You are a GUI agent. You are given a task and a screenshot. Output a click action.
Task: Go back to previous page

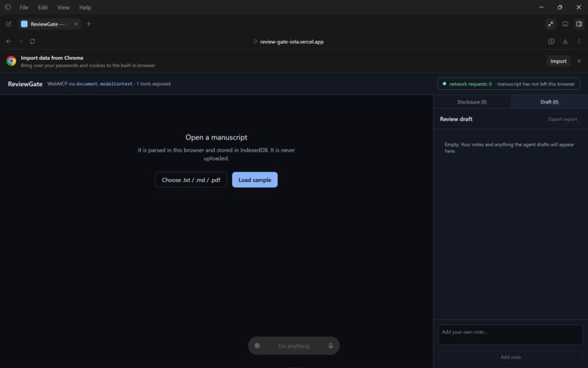click(x=9, y=42)
